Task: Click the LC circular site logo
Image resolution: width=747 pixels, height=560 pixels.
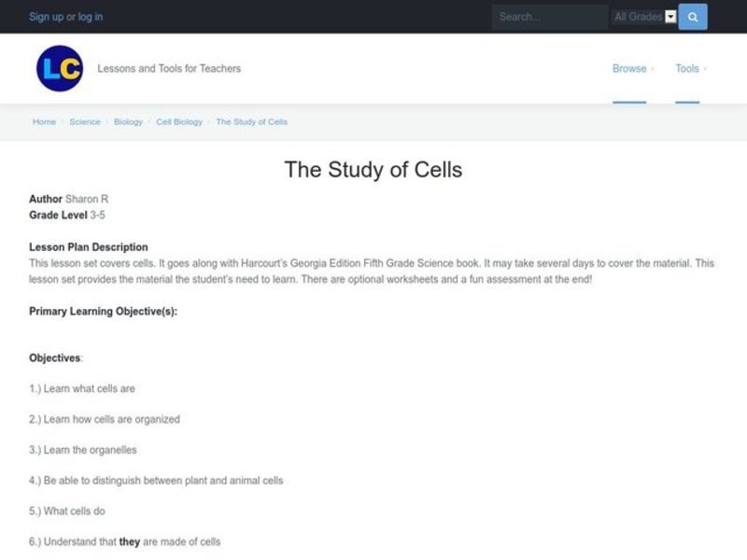Action: [x=59, y=67]
